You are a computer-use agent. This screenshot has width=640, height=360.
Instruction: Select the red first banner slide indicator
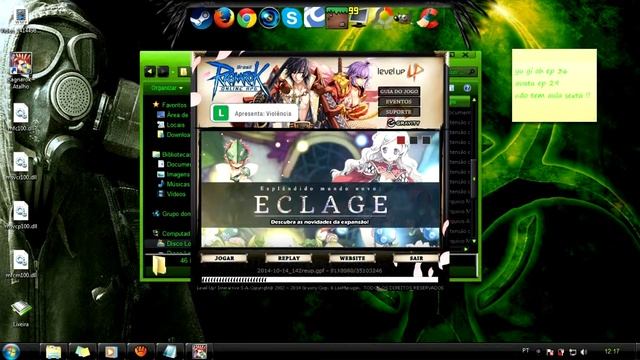[401, 140]
